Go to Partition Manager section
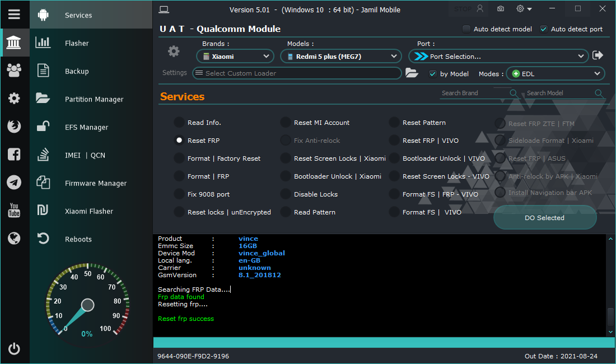Screen dimensions: 616x364 (94, 99)
